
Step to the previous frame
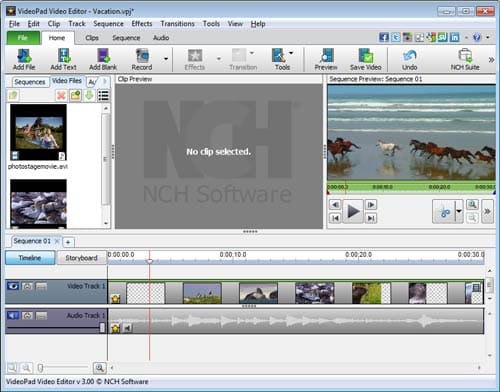335,204
